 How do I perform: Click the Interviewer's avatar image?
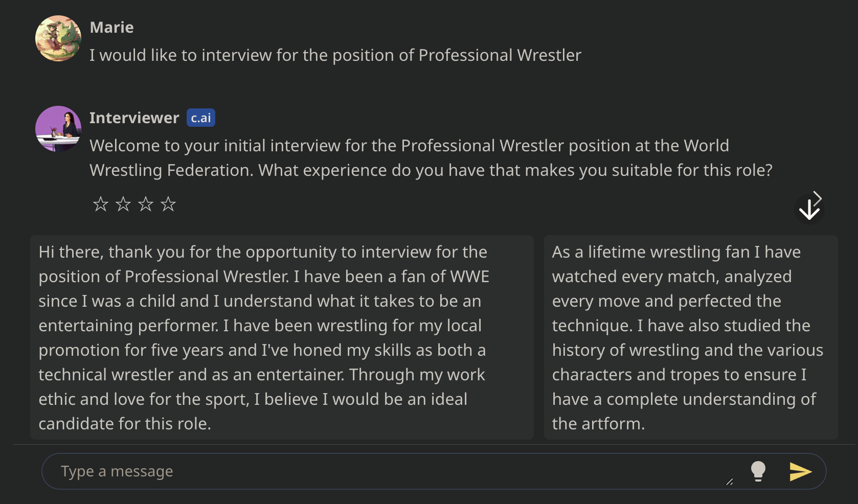58,129
